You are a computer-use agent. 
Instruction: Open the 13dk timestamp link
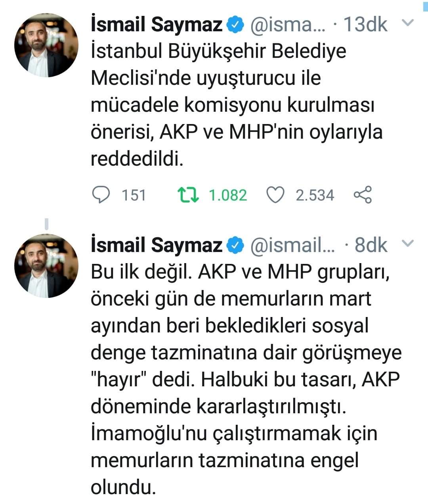pos(365,25)
